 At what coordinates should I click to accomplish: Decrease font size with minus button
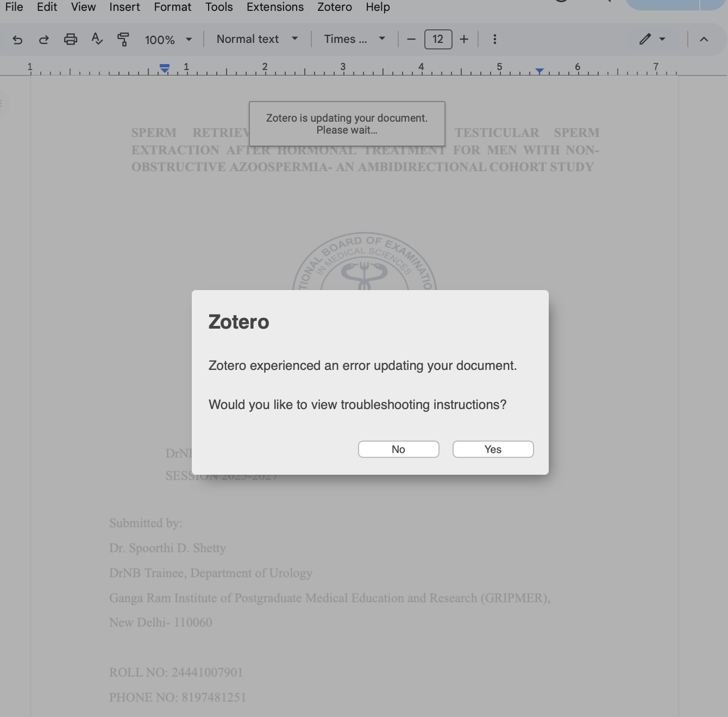(x=411, y=39)
